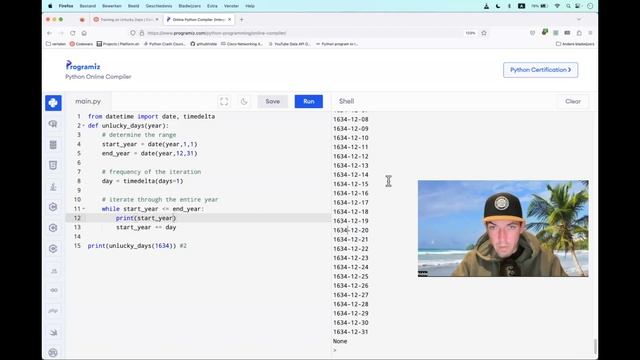Open the Codewars bookmark
The height and width of the screenshot is (360, 640).
(x=81, y=44)
